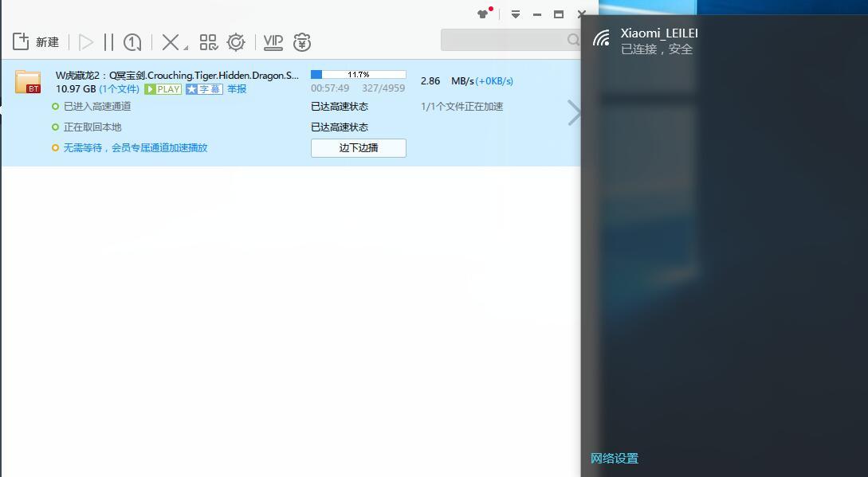Screen dimensions: 868x477
Task: Expand task details with the right chevron
Action: [x=574, y=113]
